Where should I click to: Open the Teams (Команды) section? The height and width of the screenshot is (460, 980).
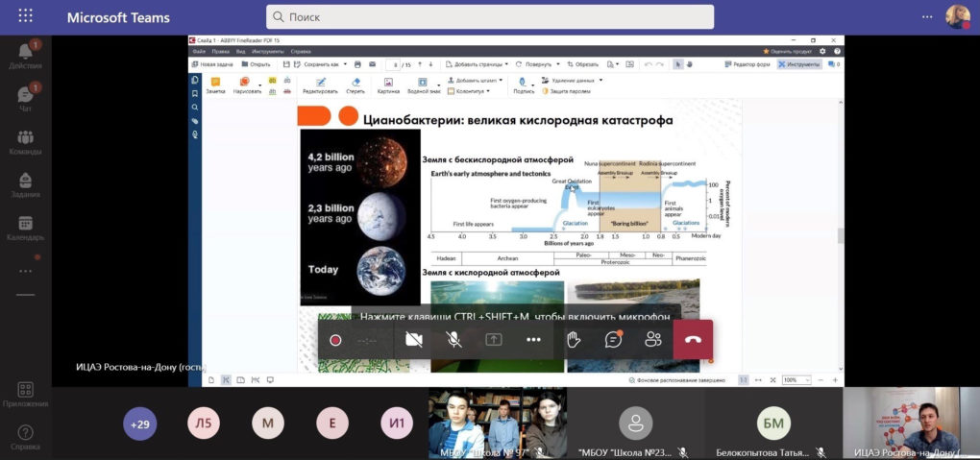pos(25,142)
